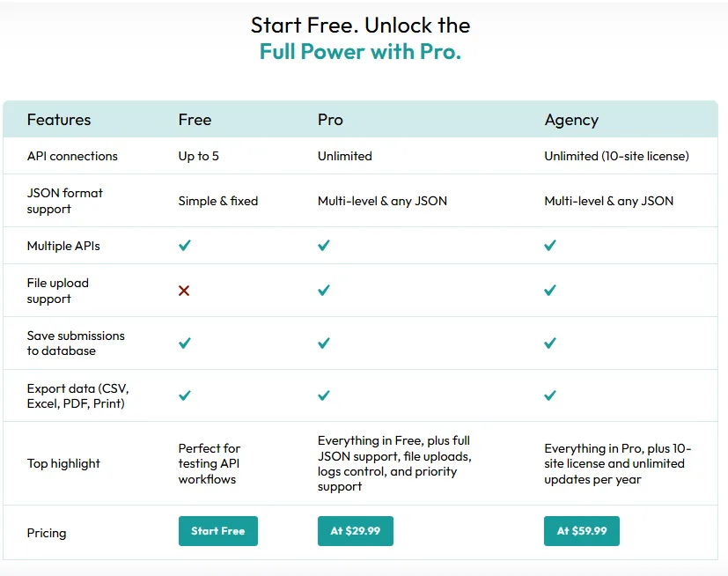
Task: Click the API connections row label
Action: tap(72, 156)
